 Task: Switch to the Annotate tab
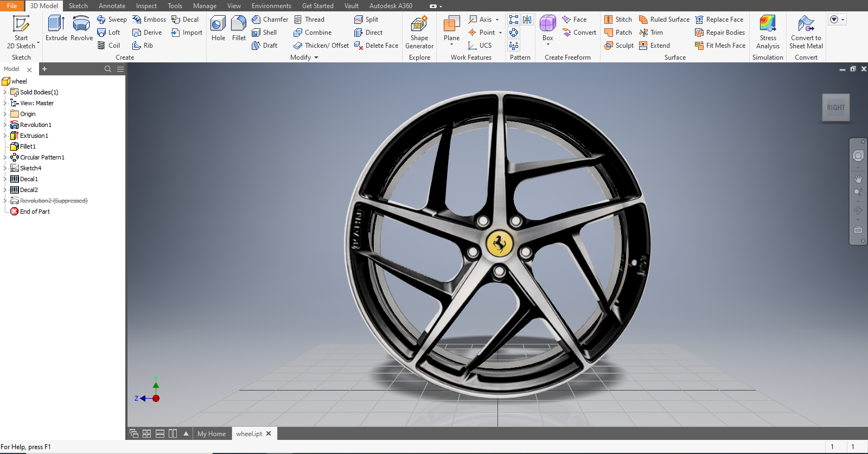pyautogui.click(x=112, y=6)
